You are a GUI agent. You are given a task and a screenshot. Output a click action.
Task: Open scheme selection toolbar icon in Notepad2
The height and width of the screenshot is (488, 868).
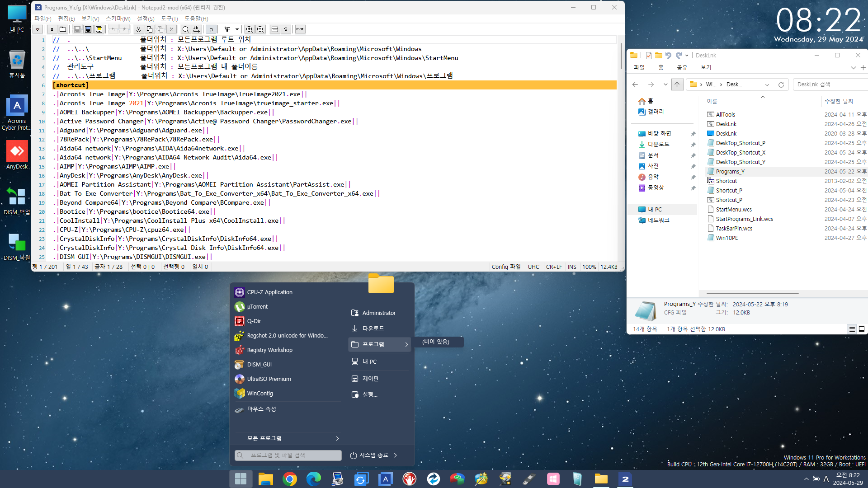coord(227,29)
